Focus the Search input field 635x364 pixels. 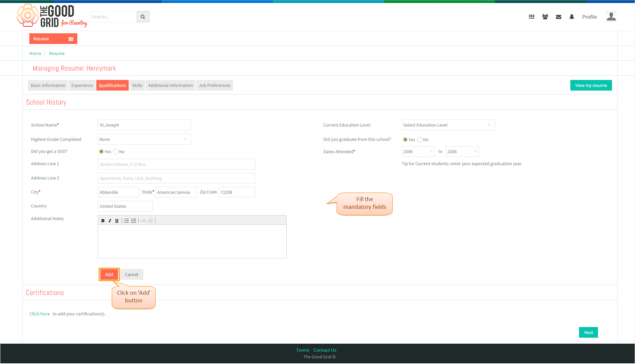coord(113,17)
